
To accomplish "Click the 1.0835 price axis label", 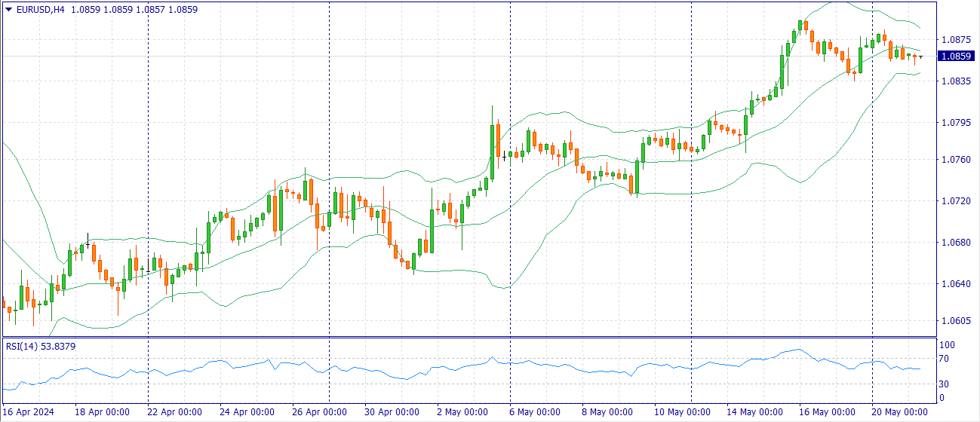I will pos(955,81).
